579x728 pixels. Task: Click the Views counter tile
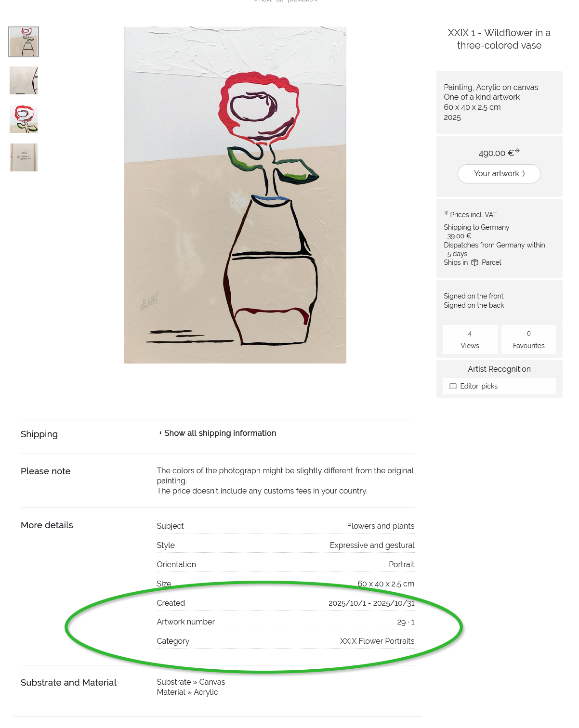click(x=470, y=339)
